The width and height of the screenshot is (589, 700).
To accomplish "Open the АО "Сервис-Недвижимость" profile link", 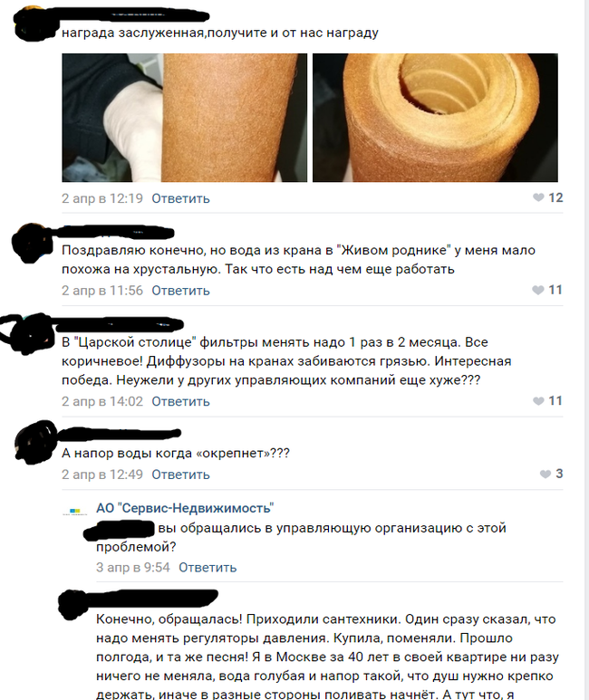I will click(185, 508).
